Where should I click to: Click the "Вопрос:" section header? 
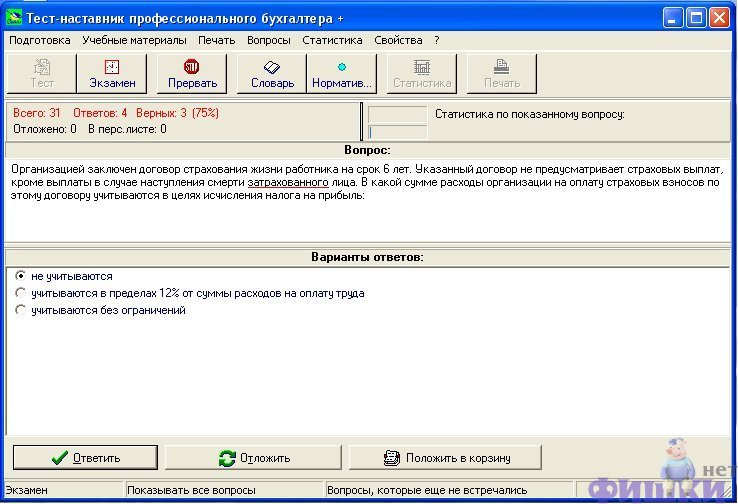click(x=367, y=150)
